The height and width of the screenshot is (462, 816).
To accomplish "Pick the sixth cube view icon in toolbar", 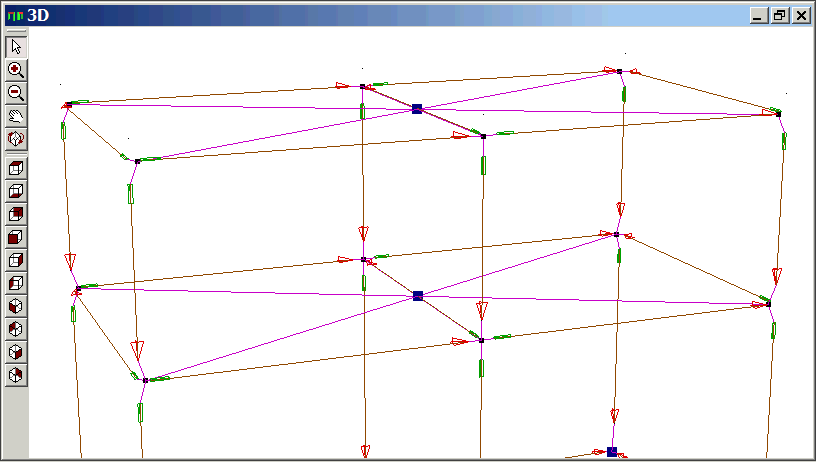I will [16, 283].
